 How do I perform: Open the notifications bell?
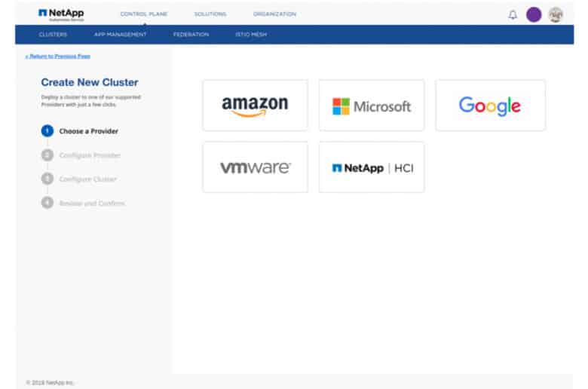point(513,15)
